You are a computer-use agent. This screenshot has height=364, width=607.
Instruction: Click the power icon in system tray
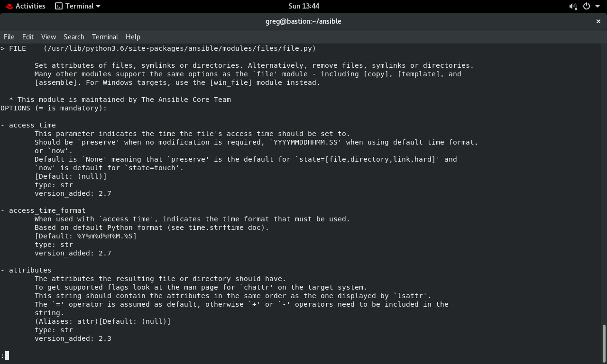click(x=587, y=6)
